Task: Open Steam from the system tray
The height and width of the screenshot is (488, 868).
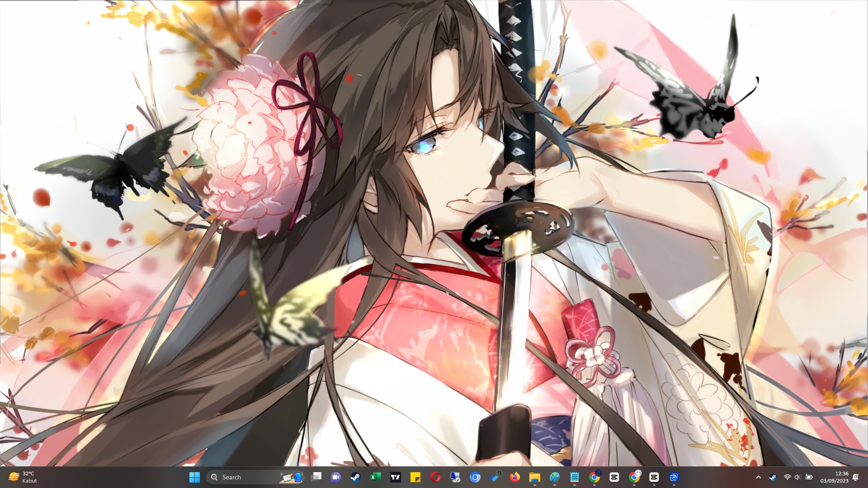Action: coord(773,477)
